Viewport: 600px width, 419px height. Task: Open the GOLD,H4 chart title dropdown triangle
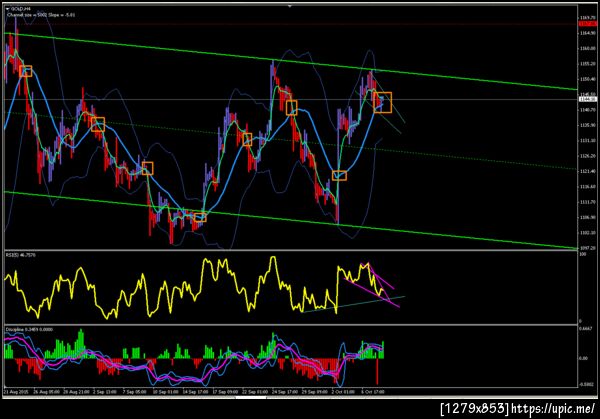tap(7, 8)
